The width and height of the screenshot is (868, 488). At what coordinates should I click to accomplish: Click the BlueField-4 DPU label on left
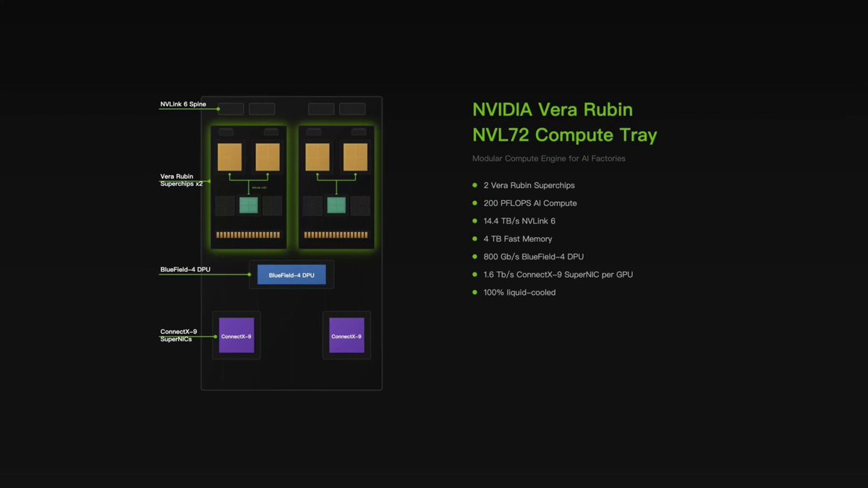185,270
